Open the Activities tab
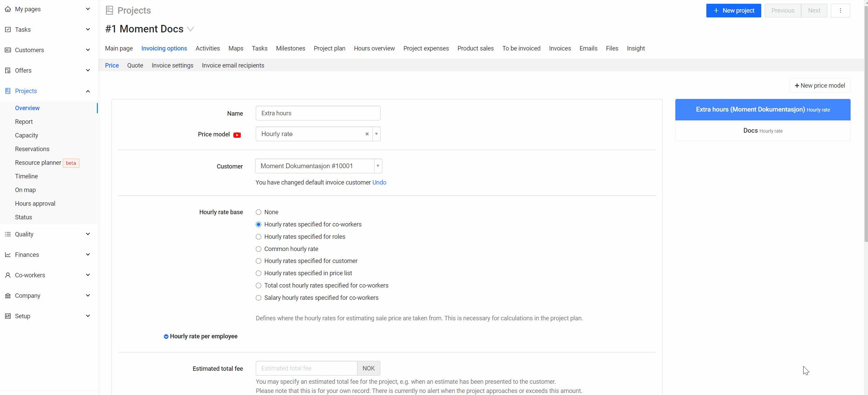This screenshot has height=395, width=868. [208, 48]
